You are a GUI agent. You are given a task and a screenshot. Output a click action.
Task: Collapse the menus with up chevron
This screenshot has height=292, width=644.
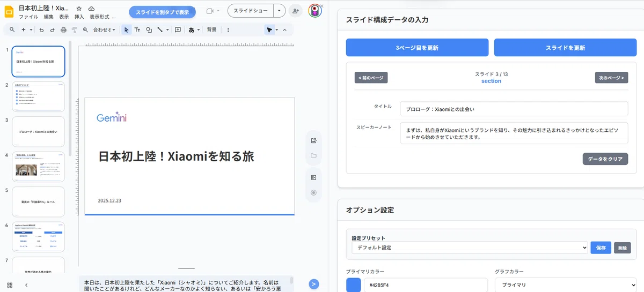pos(284,30)
